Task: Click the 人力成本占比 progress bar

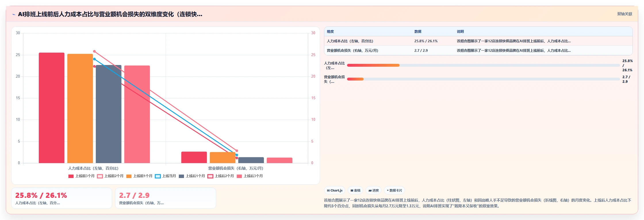Action: pos(483,65)
